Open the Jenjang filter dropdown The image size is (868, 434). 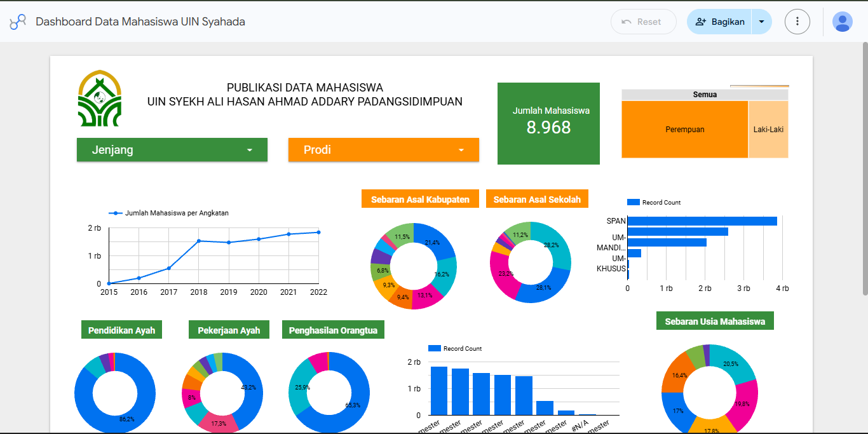pyautogui.click(x=172, y=150)
